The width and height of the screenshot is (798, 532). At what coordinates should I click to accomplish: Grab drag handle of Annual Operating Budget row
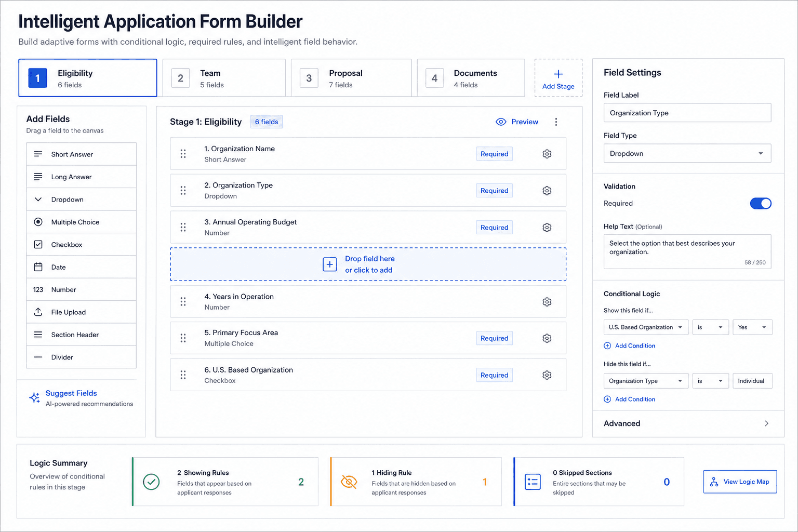coord(183,228)
